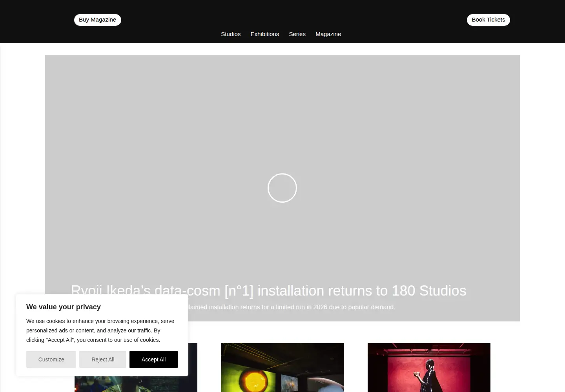Reject all cookies

103,359
